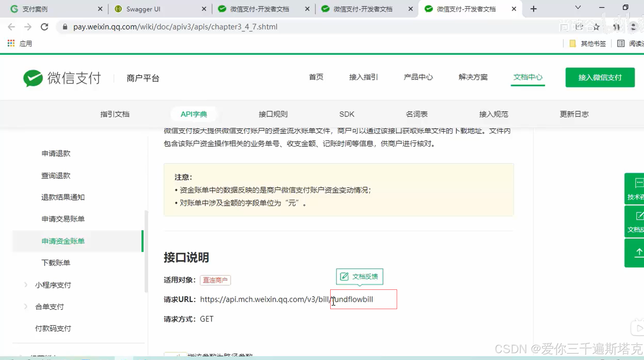Screen dimensions: 644x360
Task: Click the browser address bar URL
Action: click(x=175, y=27)
